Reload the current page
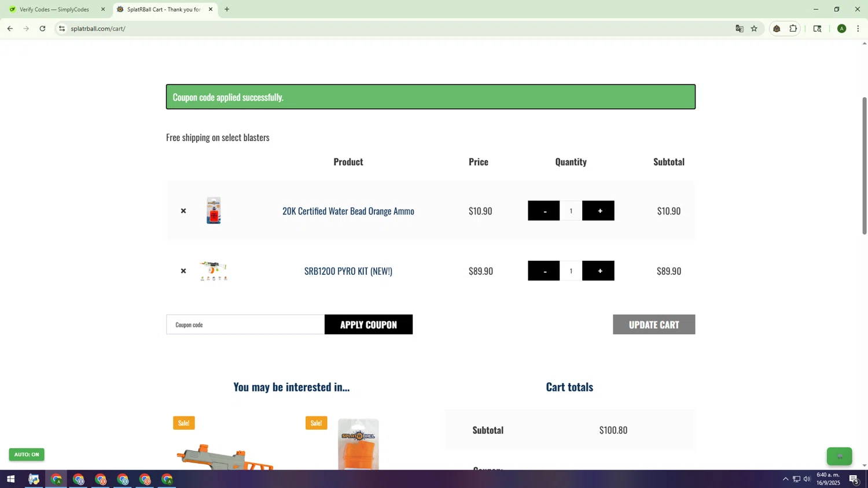 (42, 28)
